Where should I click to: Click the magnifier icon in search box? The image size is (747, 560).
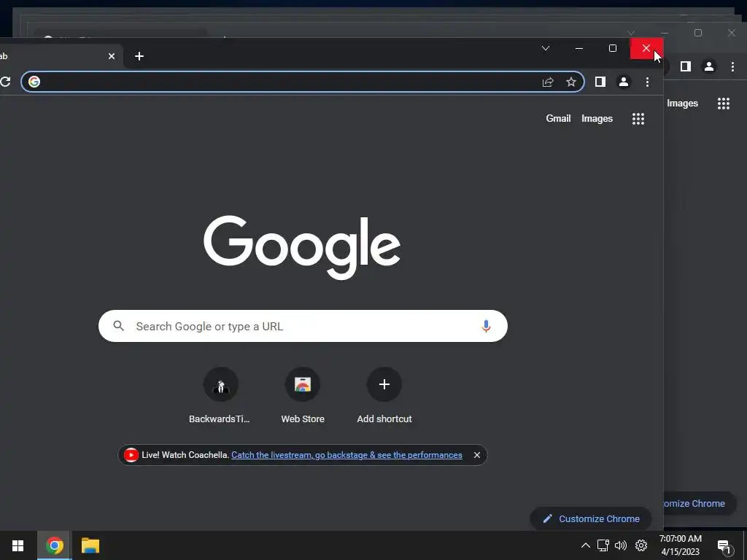coord(119,326)
